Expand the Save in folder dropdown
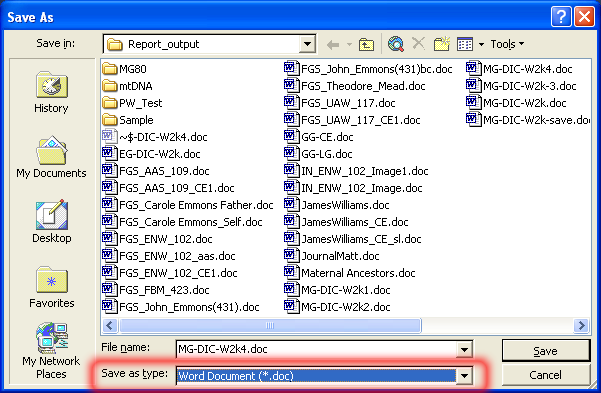This screenshot has width=601, height=393. 307,44
